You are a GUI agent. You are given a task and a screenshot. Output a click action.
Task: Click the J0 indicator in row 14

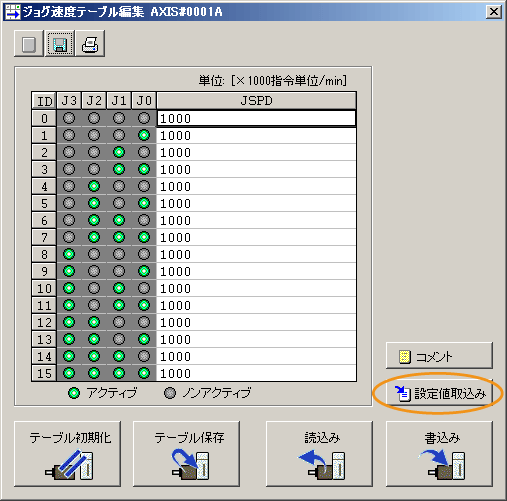144,356
